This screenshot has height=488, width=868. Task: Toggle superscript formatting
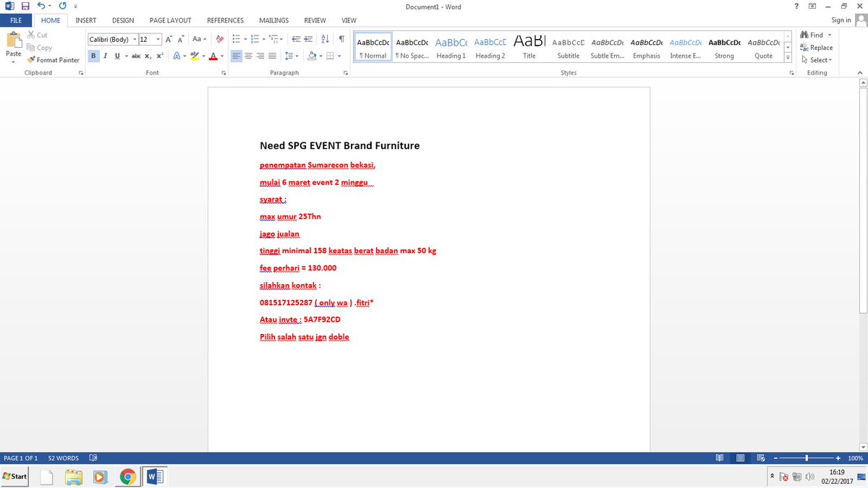pyautogui.click(x=160, y=56)
